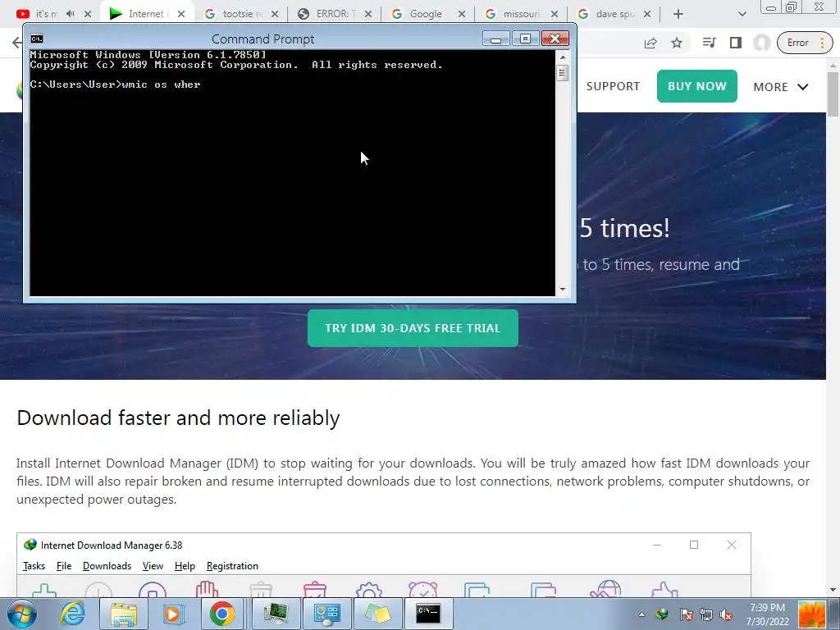Screen dimensions: 840x630
Task: Open Command Prompt system menu icon
Action: click(x=37, y=39)
